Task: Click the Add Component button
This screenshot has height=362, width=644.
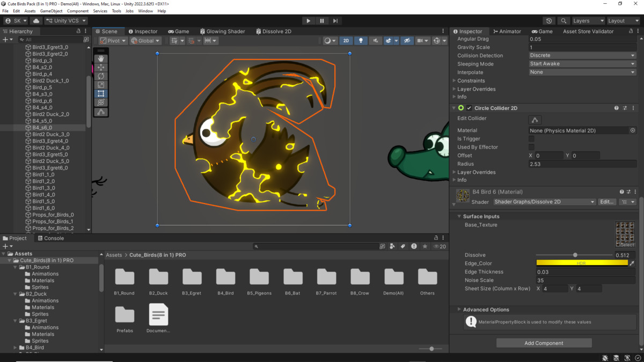Action: 544,343
